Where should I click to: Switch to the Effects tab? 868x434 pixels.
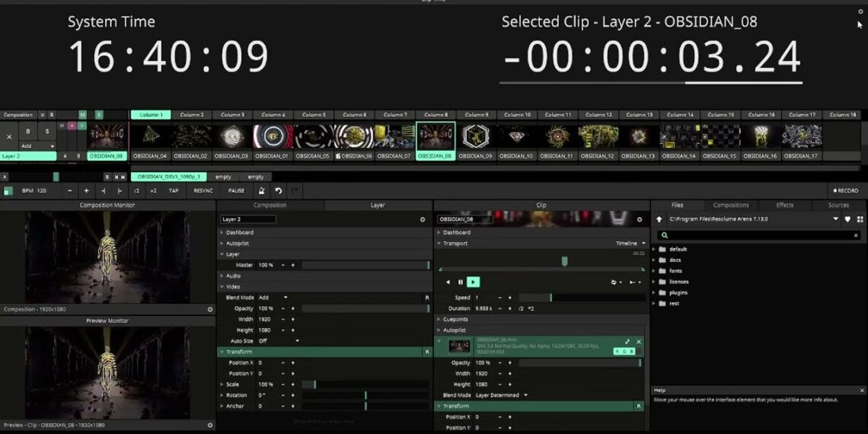point(784,206)
